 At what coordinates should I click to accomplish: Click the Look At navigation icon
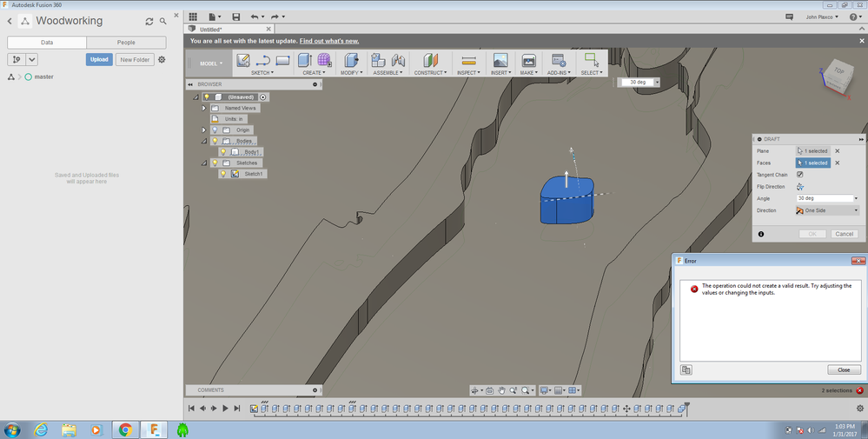coord(489,391)
